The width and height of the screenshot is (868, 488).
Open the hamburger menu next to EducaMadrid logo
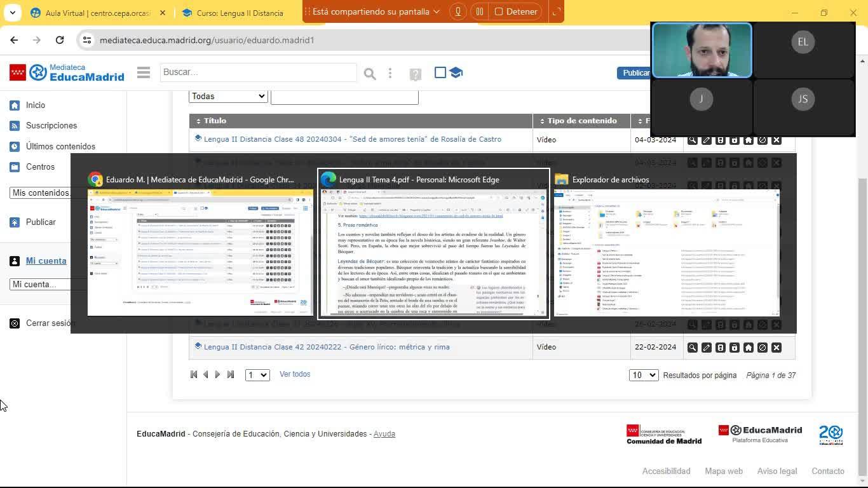pos(144,72)
